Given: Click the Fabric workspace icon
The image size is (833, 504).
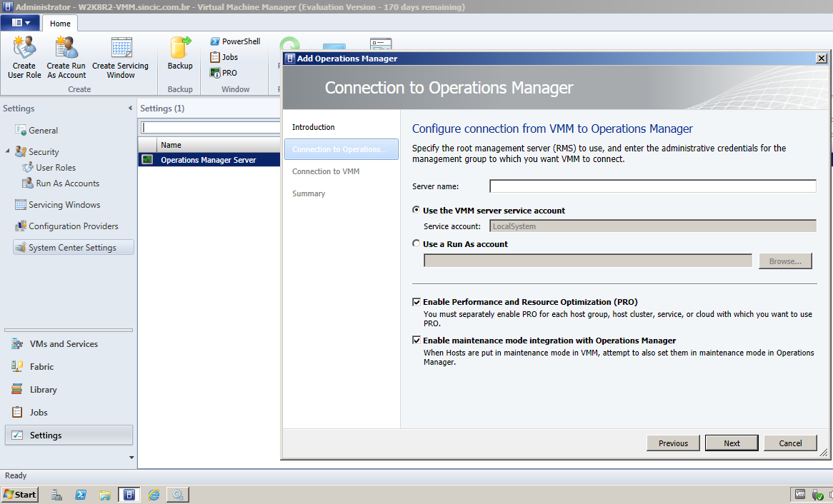Looking at the screenshot, I should (x=17, y=366).
